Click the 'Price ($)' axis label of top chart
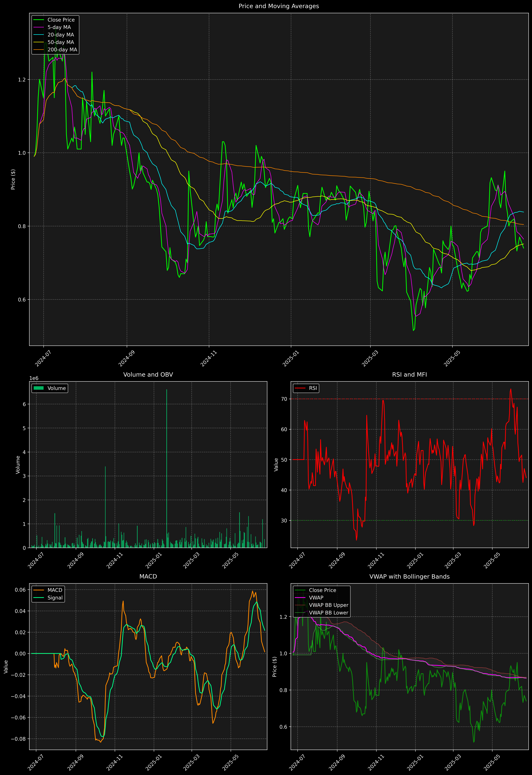 13,179
